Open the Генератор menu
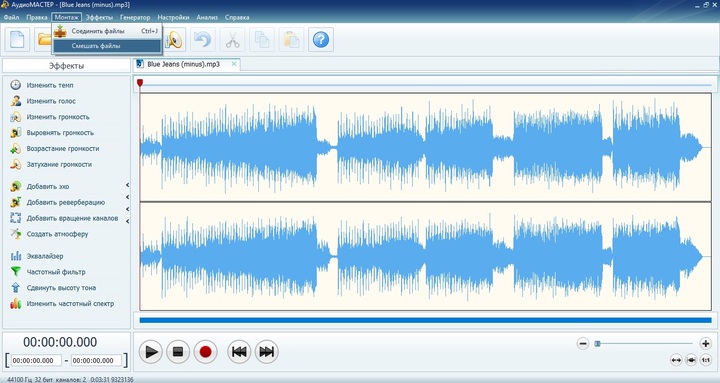The width and height of the screenshot is (720, 383). pyautogui.click(x=135, y=17)
